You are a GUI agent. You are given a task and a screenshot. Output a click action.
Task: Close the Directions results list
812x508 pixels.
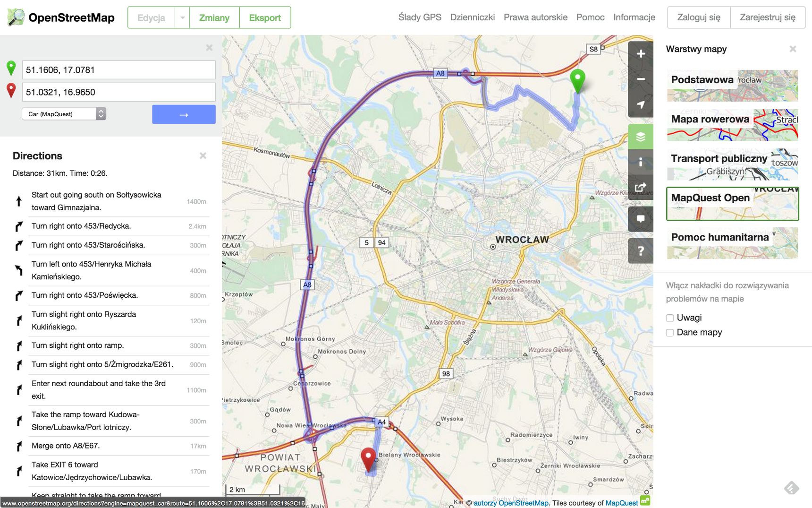coord(203,155)
